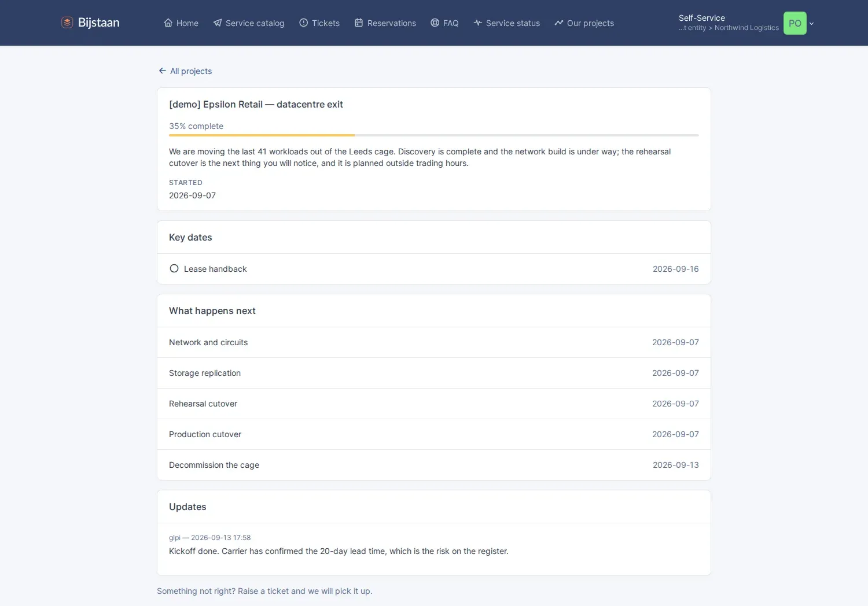Click the project title Epsilon Retail datacentre exit
The width and height of the screenshot is (868, 606).
pyautogui.click(x=256, y=105)
